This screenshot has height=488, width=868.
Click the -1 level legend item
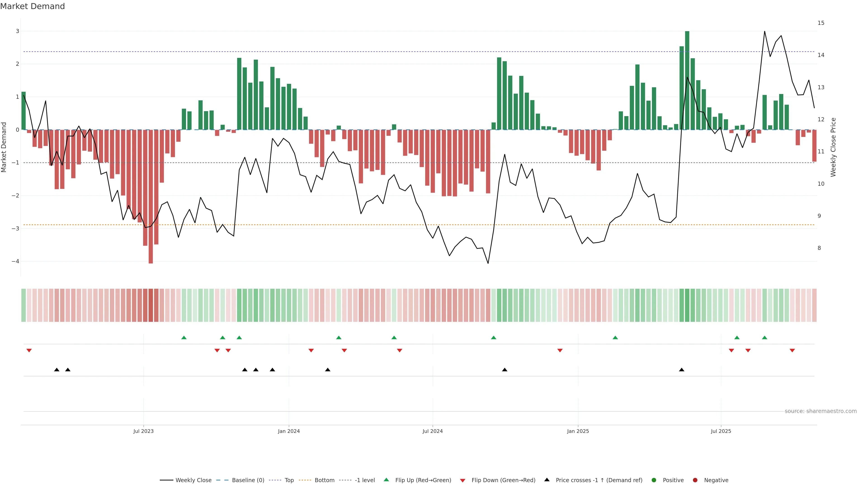[365, 480]
